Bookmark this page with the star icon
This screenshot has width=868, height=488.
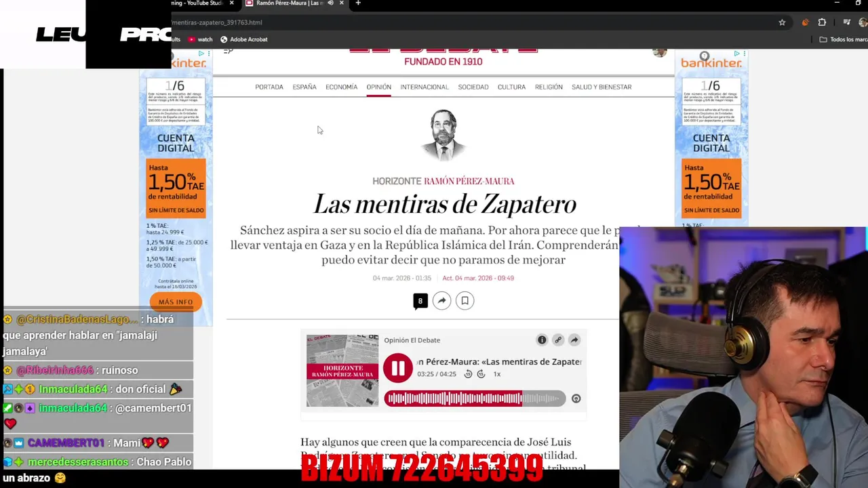tap(782, 22)
